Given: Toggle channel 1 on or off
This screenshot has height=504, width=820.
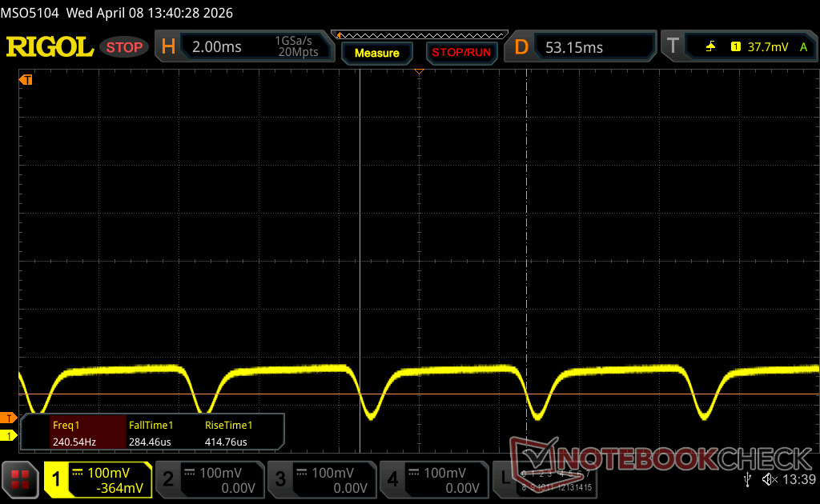Looking at the screenshot, I should tap(98, 479).
